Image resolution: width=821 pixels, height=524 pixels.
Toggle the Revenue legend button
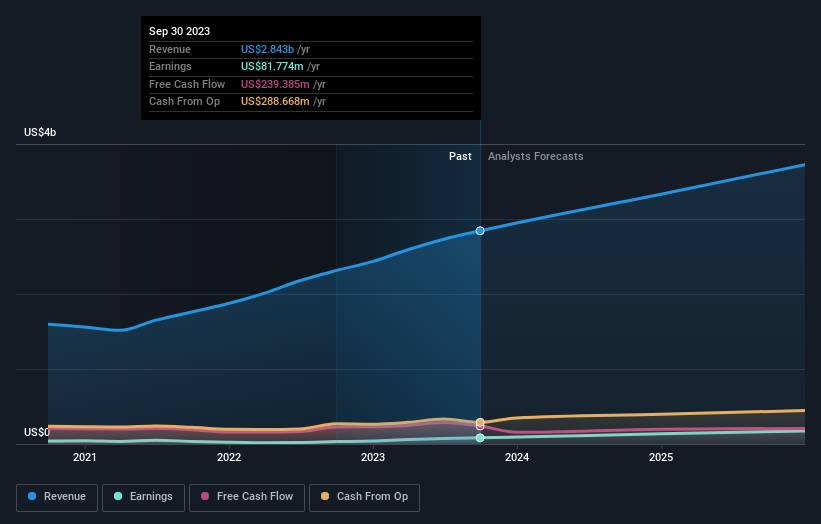(x=57, y=497)
